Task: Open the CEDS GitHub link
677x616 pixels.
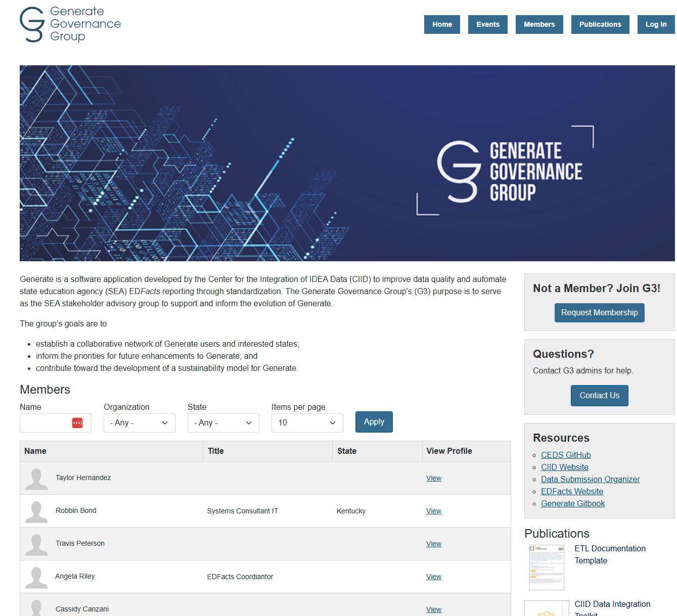Action: pos(566,455)
